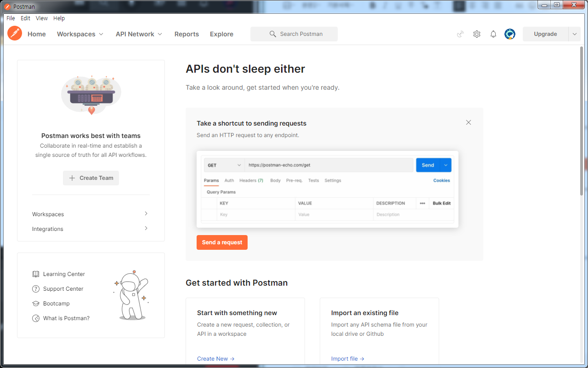Open Settings gear icon in header

click(x=477, y=34)
